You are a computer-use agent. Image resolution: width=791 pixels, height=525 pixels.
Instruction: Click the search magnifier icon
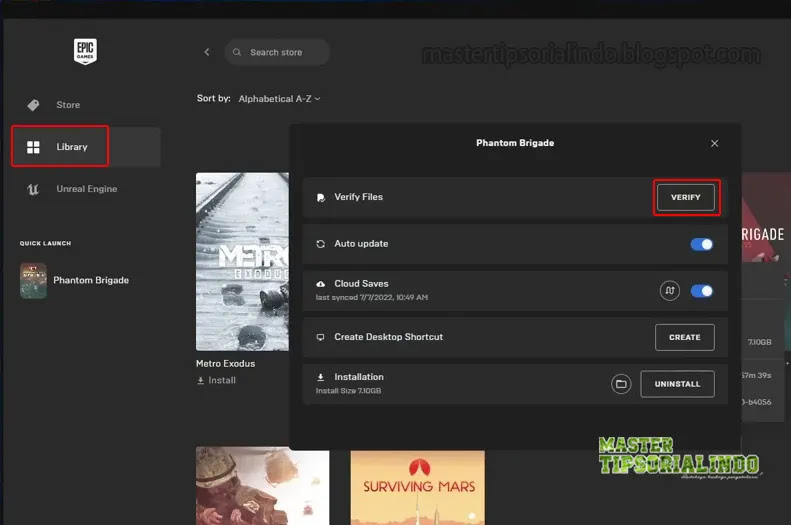[237, 52]
